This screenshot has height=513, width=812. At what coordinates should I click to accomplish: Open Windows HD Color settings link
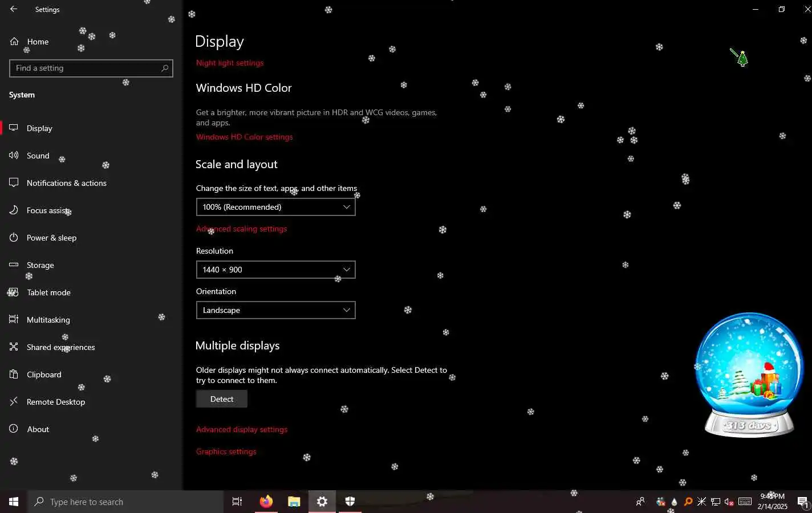pos(245,137)
